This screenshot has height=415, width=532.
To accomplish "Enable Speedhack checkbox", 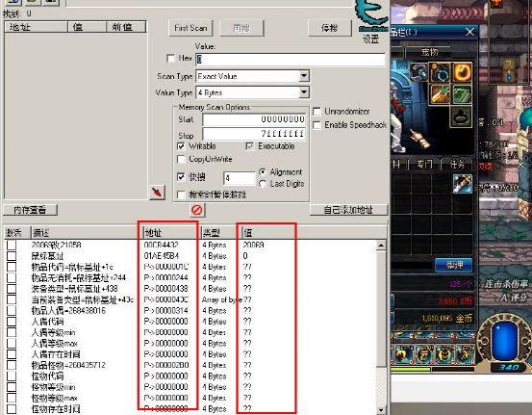I will click(317, 125).
